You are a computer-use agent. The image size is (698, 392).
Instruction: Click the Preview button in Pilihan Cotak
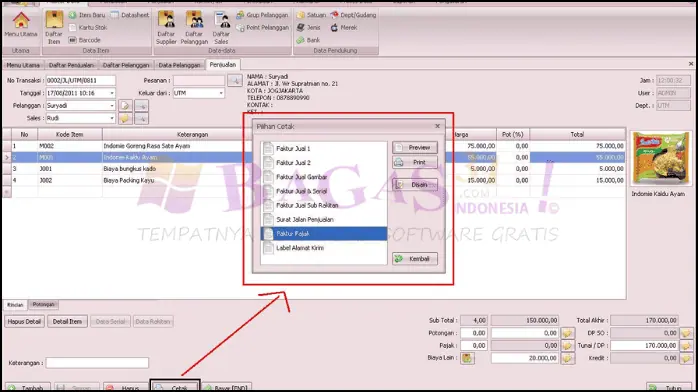tap(414, 147)
